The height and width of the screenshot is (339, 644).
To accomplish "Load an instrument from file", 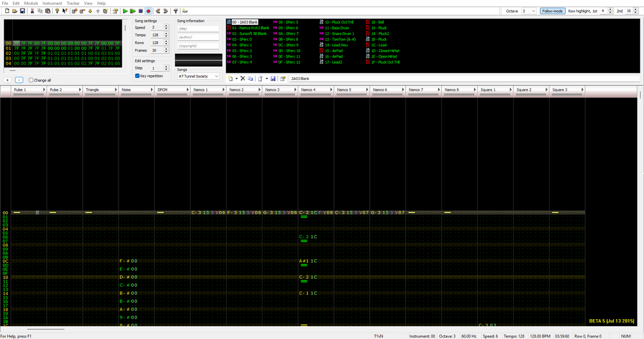I will (260, 78).
